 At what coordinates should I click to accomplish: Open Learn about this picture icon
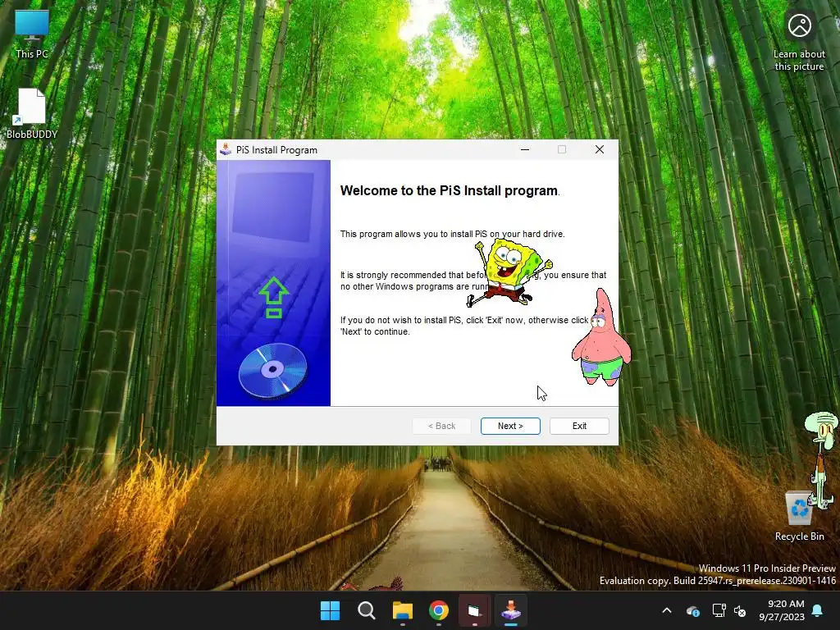click(x=799, y=42)
